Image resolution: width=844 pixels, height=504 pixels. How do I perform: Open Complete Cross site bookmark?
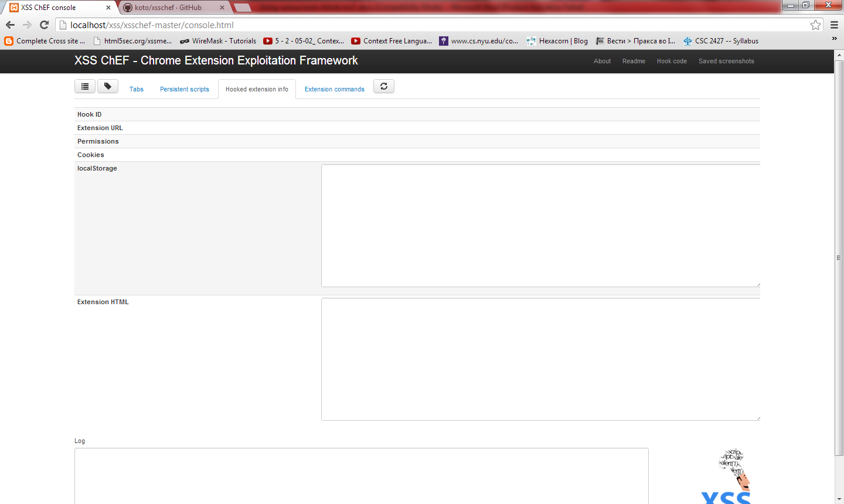45,41
